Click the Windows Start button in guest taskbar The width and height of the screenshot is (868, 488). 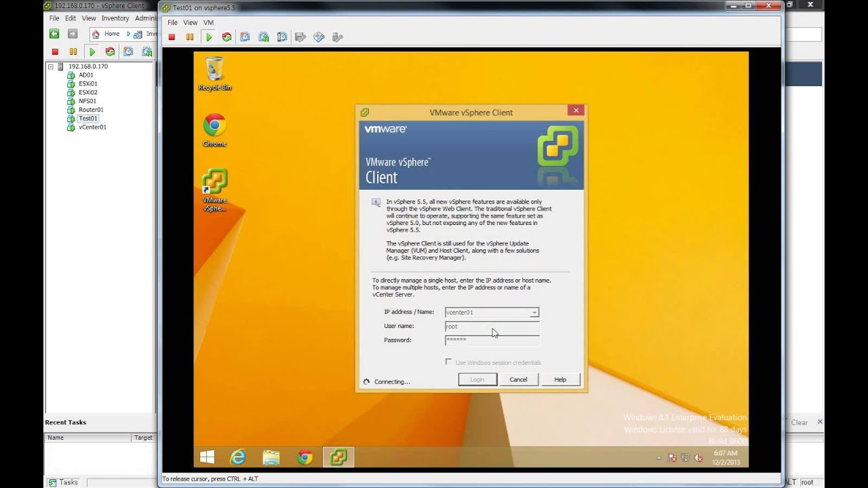click(208, 457)
